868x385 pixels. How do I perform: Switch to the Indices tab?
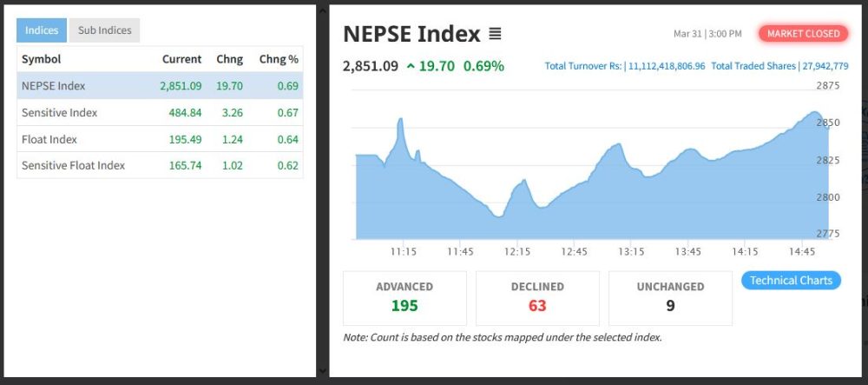tap(42, 30)
